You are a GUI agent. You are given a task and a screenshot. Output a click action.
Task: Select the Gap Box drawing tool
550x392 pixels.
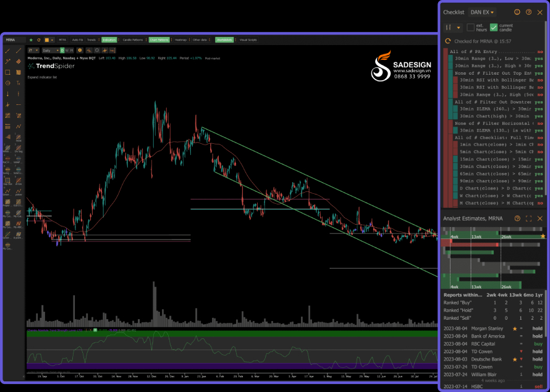coord(7,181)
